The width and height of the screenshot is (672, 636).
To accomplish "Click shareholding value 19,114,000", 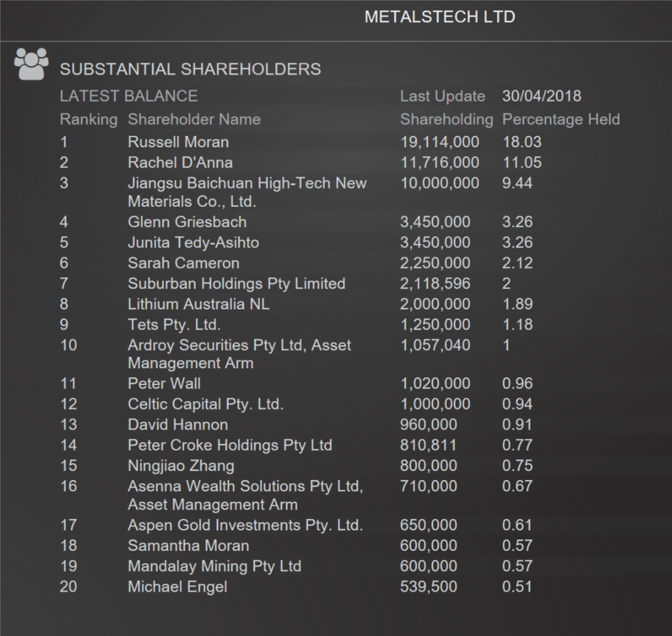I will tap(440, 142).
